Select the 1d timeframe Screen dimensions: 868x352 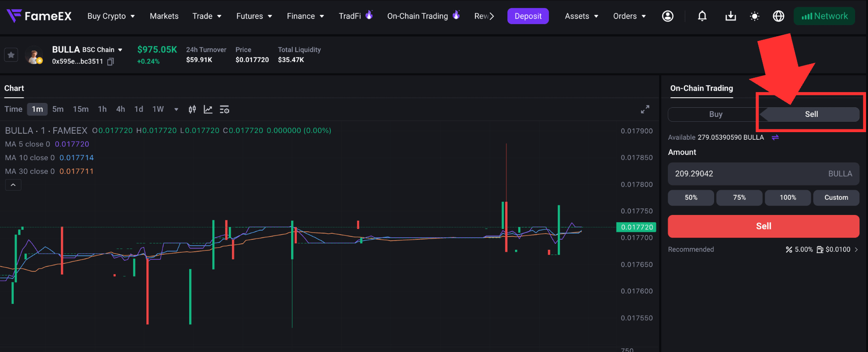(139, 109)
